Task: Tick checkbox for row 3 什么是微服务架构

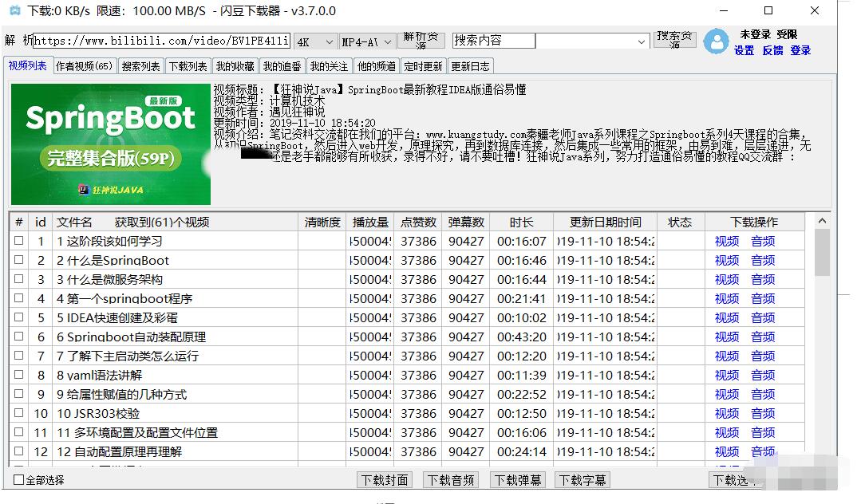Action: 19,278
